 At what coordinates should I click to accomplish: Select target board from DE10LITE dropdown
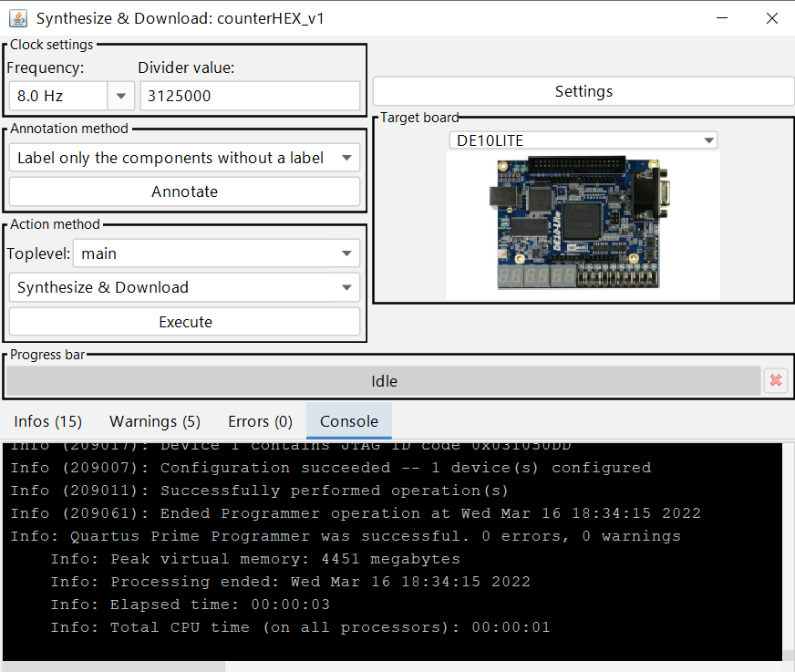pyautogui.click(x=583, y=140)
